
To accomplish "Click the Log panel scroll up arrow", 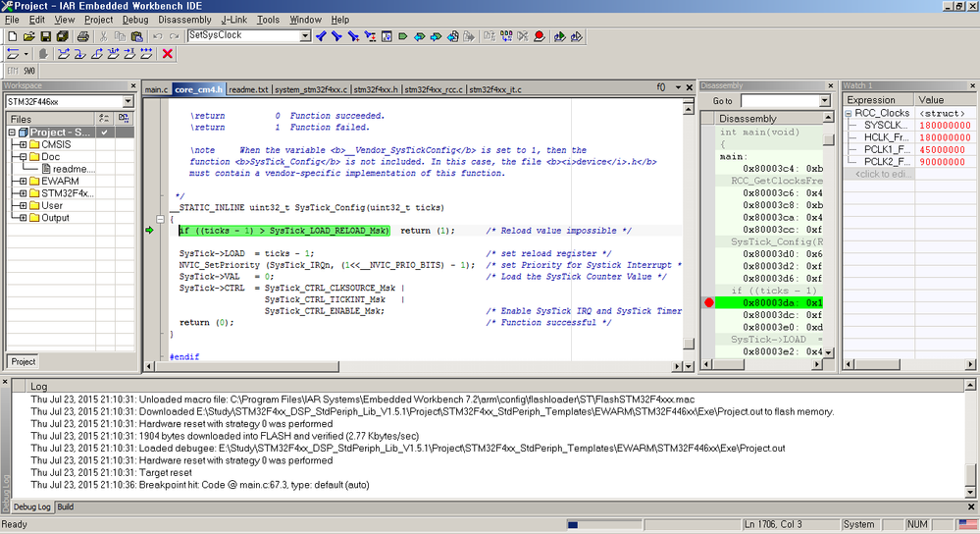I will (970, 386).
